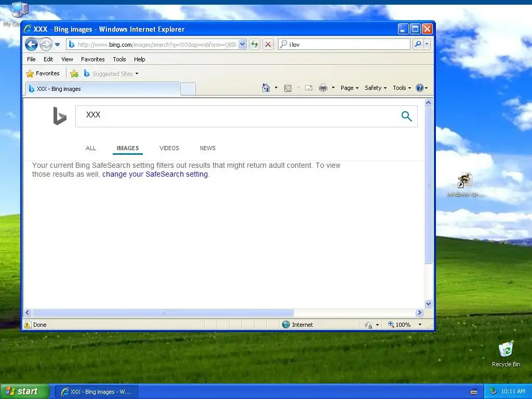Click the Refresh icon beside address bar
The width and height of the screenshot is (532, 399).
click(255, 44)
